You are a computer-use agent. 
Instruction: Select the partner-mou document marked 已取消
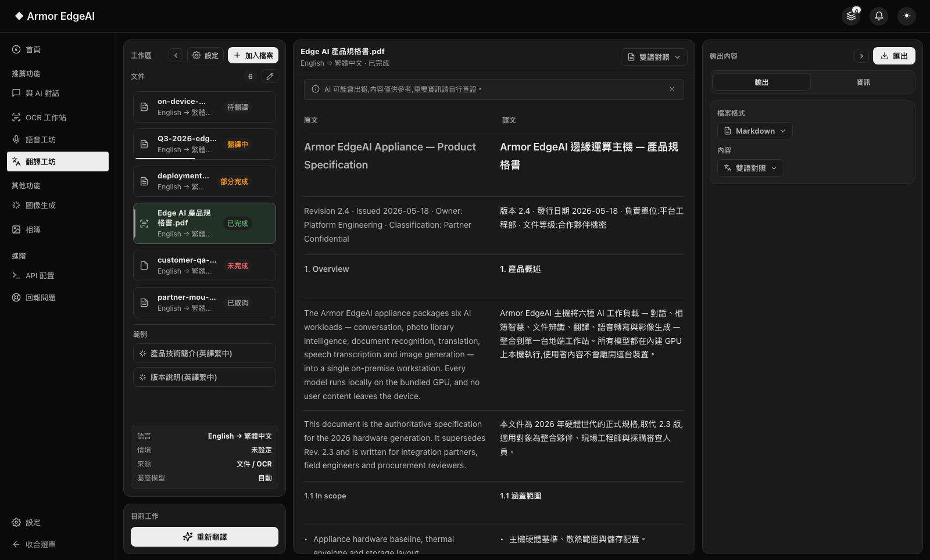(x=205, y=303)
